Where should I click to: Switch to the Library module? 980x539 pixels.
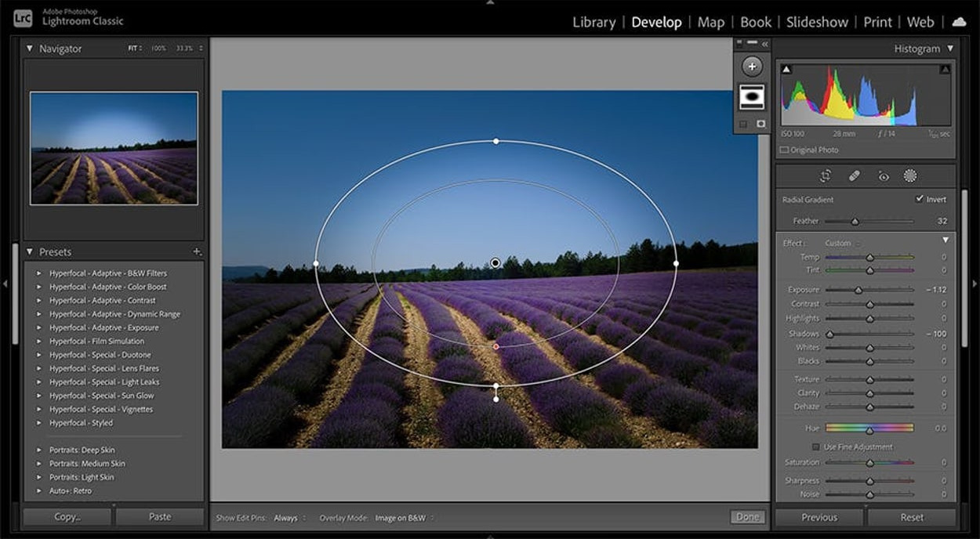[593, 22]
